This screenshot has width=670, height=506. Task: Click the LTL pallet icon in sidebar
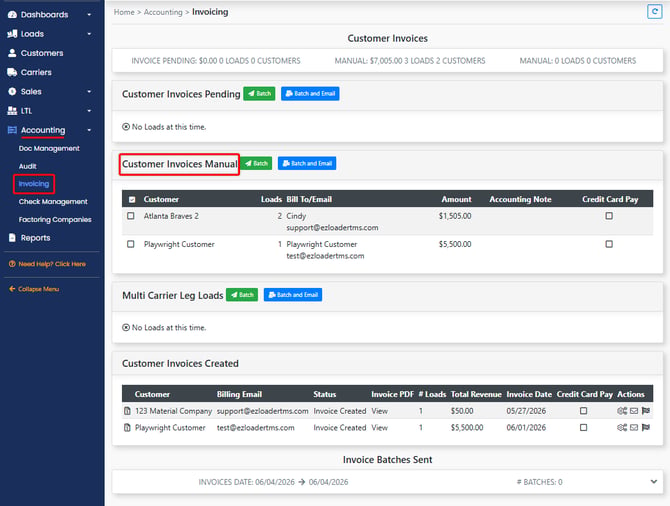12,111
